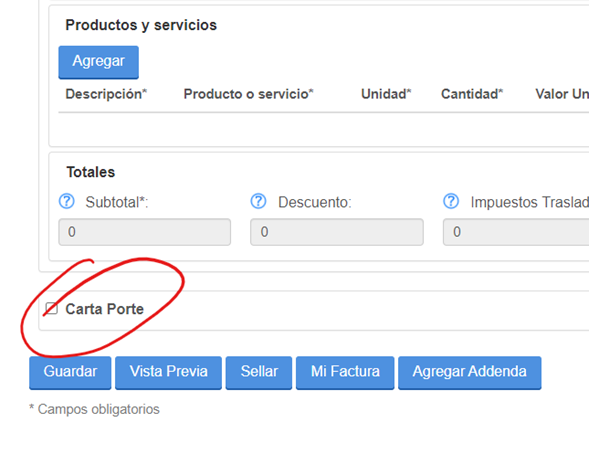Focus the Impuestos Trasladados amount field
The image size is (589, 454).
click(x=516, y=232)
